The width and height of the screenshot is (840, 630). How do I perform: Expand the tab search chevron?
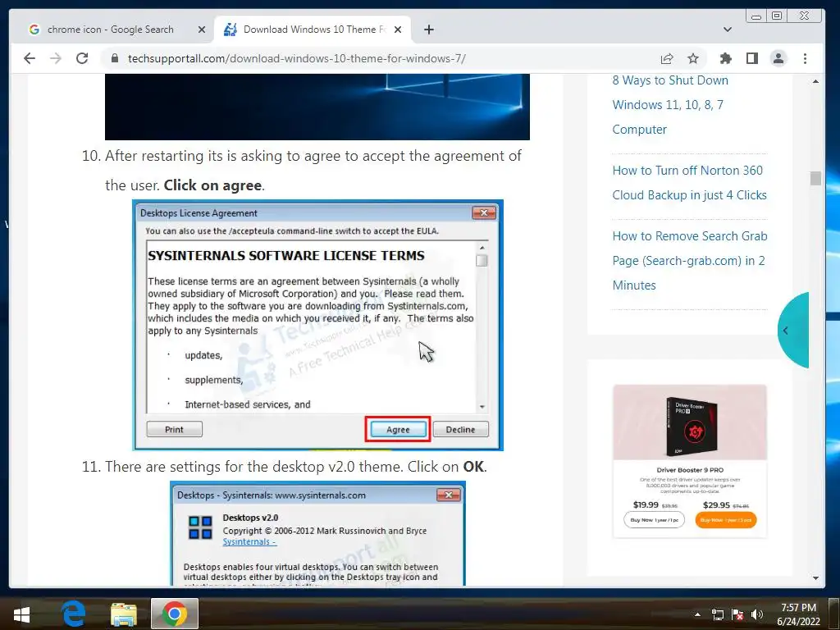[x=728, y=30]
